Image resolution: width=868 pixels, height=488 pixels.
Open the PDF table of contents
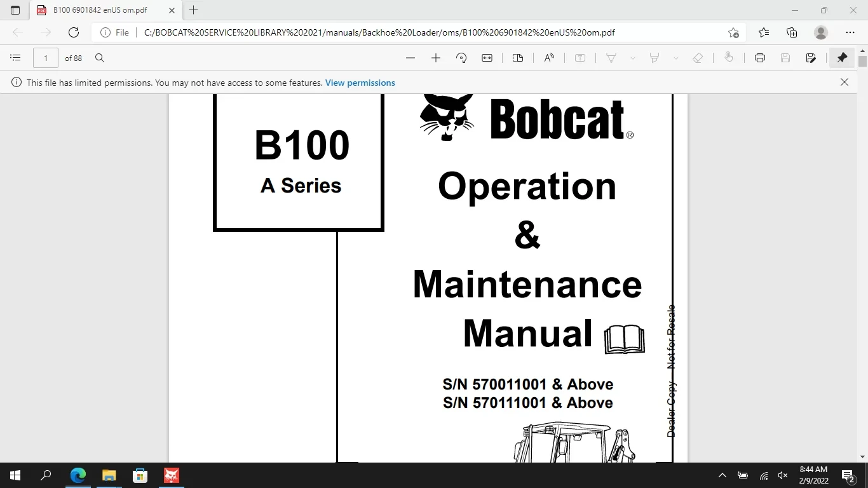click(16, 58)
